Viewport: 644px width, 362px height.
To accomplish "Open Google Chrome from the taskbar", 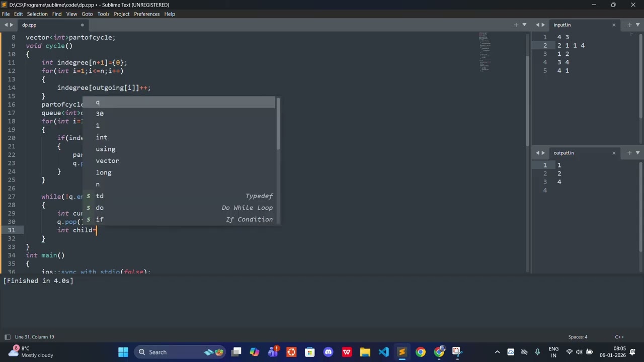I will coord(421,352).
